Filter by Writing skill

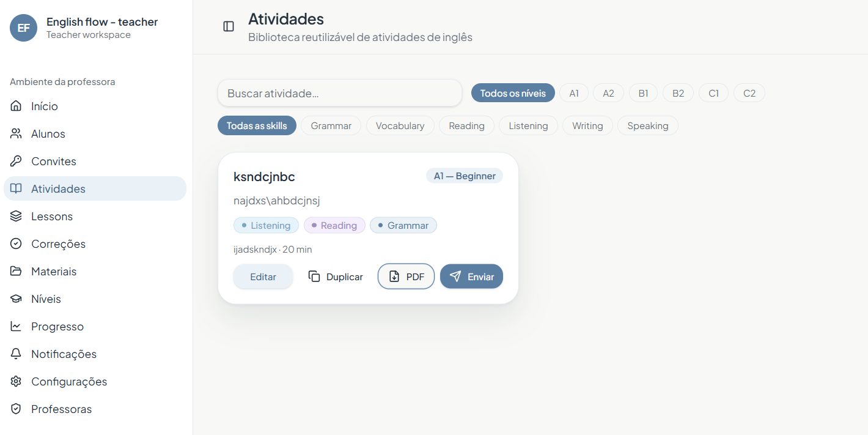587,125
